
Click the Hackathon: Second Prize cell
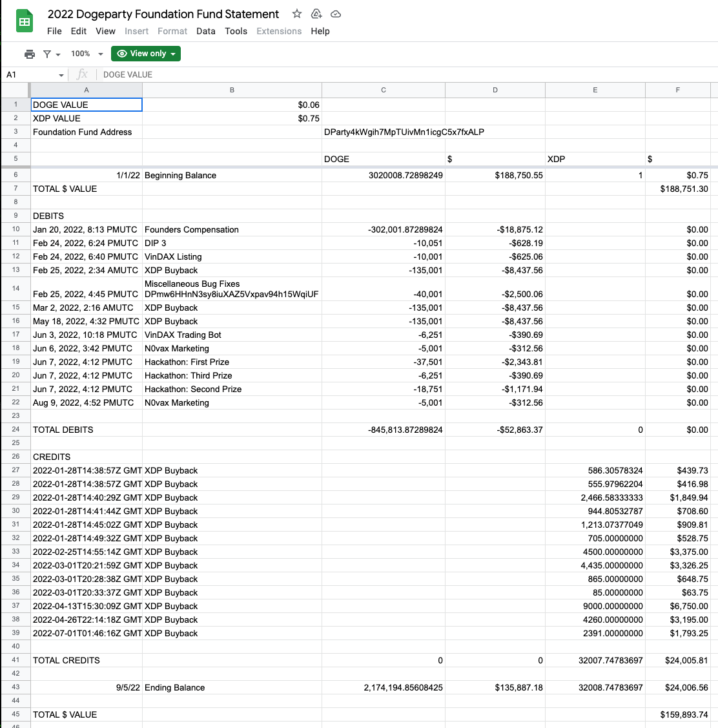(x=232, y=389)
